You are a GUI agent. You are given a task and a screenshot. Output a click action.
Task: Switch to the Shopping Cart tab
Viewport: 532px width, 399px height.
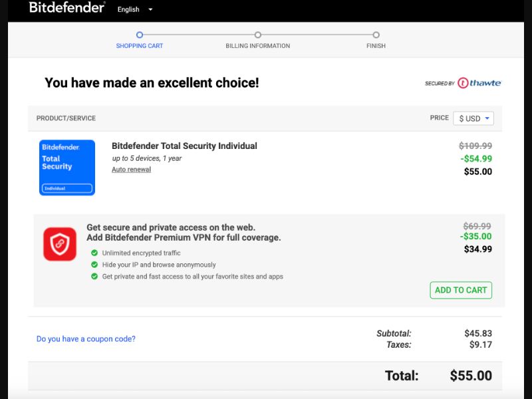click(139, 45)
